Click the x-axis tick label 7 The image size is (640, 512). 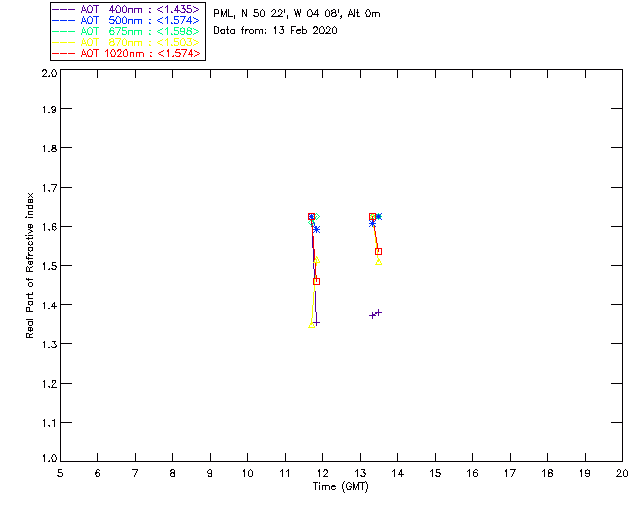click(135, 473)
